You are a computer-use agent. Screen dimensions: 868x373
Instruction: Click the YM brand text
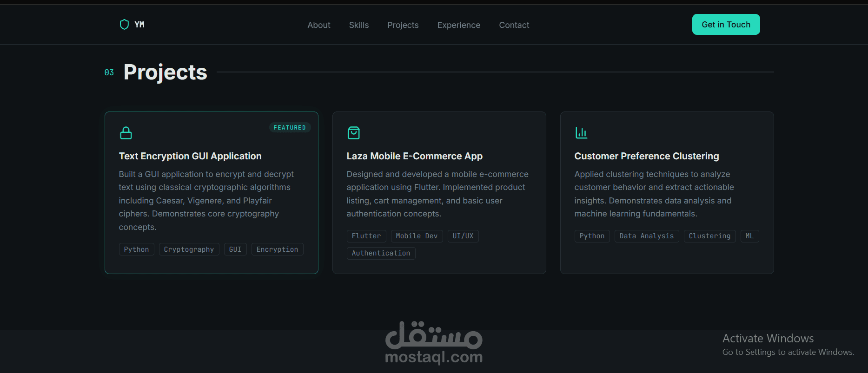coord(139,25)
